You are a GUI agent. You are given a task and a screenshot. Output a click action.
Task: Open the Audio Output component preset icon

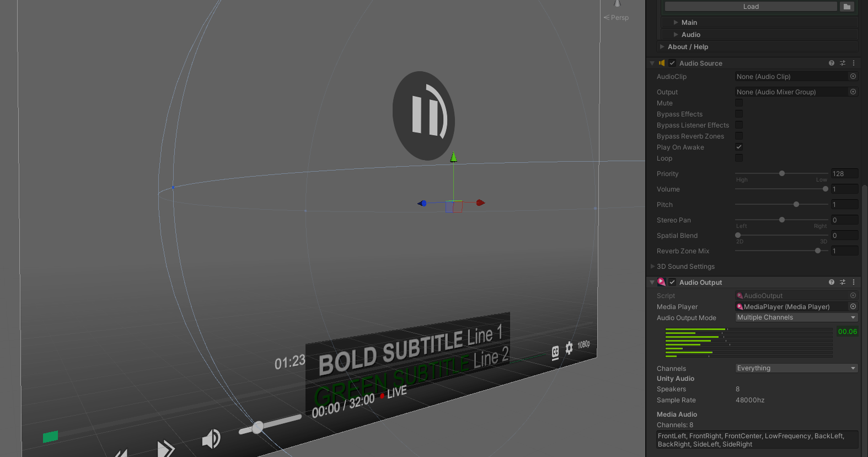(843, 283)
